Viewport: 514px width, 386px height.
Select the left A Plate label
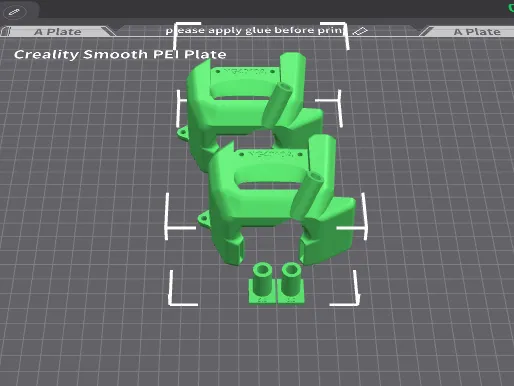58,32
